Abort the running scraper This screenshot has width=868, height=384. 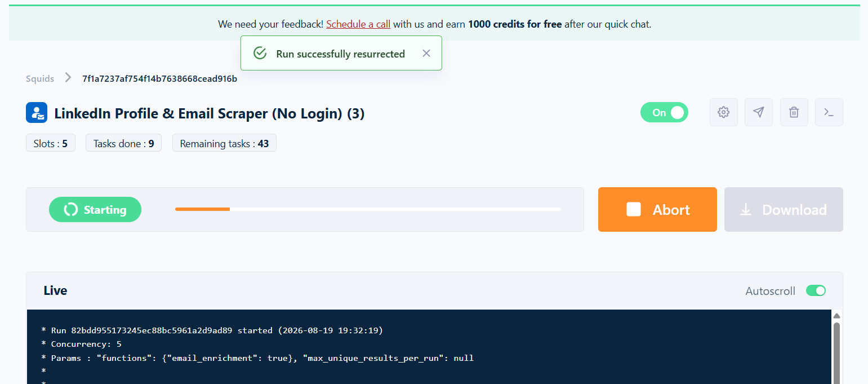657,209
